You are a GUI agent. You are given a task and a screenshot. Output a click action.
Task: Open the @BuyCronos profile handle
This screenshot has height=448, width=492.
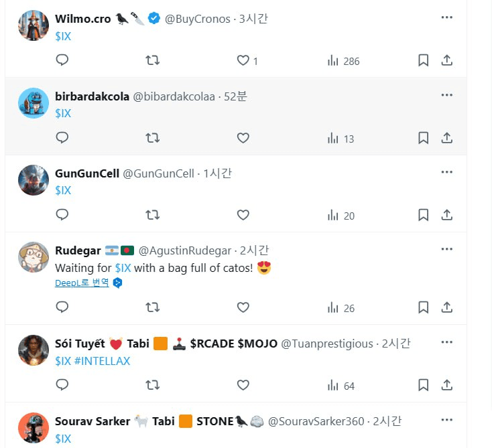coord(198,19)
